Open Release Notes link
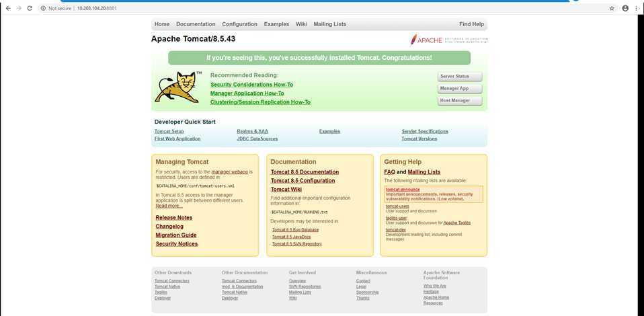The height and width of the screenshot is (316, 644). tap(173, 218)
